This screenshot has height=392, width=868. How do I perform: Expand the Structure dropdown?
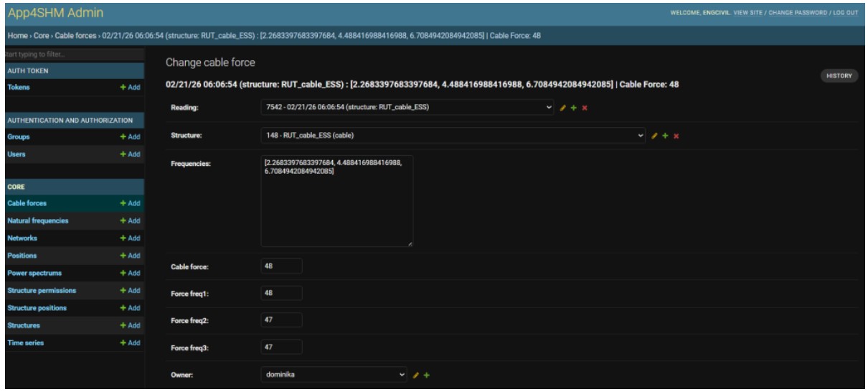coord(453,136)
